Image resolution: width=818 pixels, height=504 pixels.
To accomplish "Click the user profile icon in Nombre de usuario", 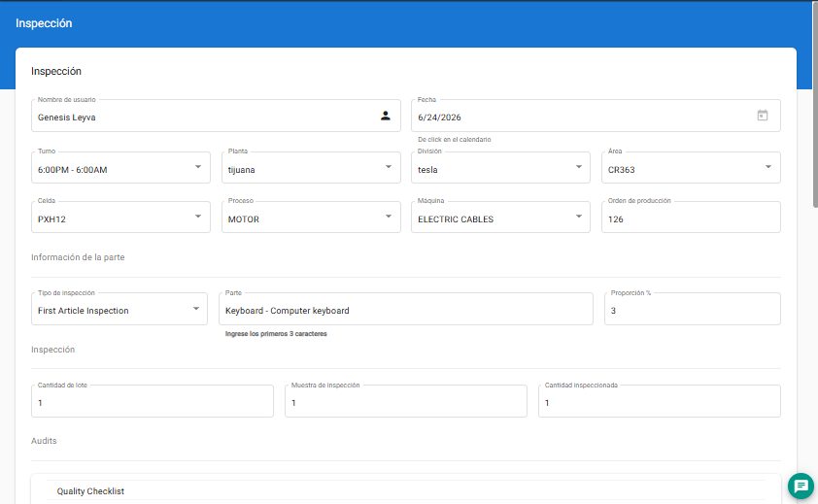I will coord(385,116).
